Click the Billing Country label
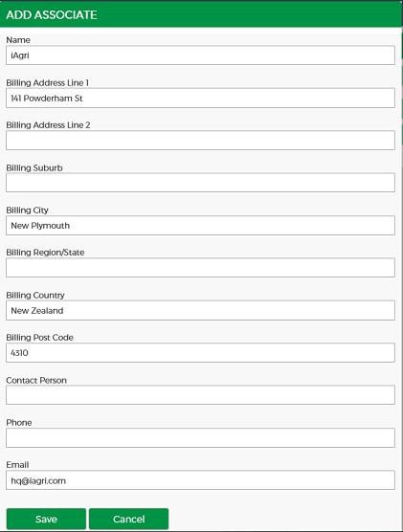Screen dimensions: 403x532 click(x=35, y=295)
